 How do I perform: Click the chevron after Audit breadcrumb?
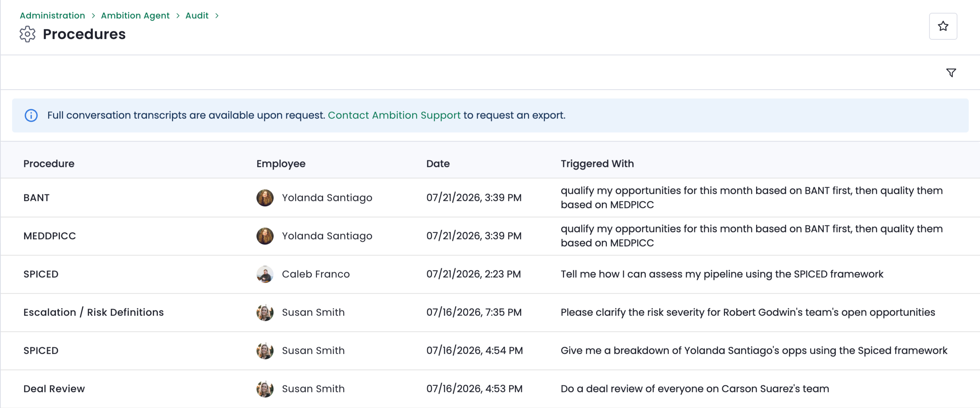point(217,16)
